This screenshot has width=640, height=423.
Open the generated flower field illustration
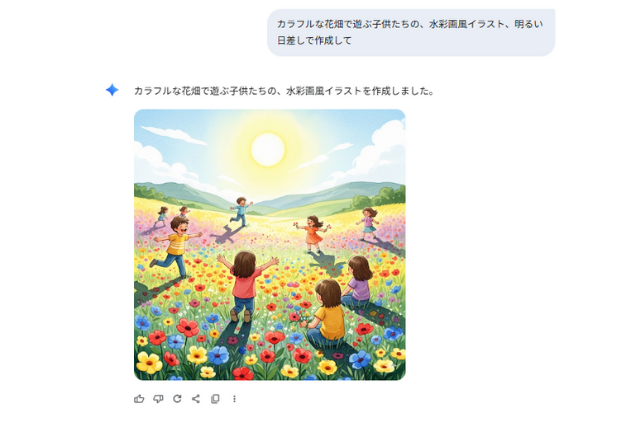[270, 245]
